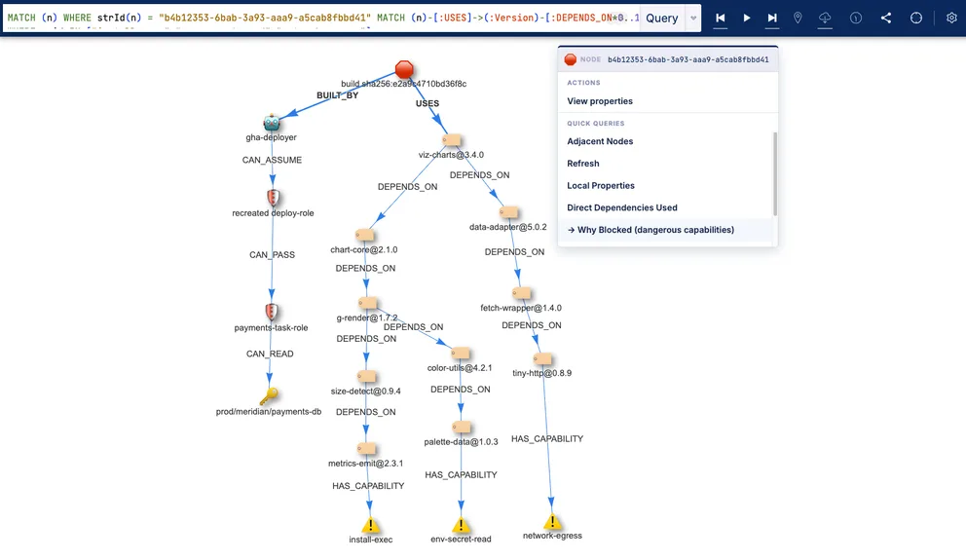The image size is (966, 560).
Task: Select the palette-data@1.0.3 package node
Action: tap(461, 428)
